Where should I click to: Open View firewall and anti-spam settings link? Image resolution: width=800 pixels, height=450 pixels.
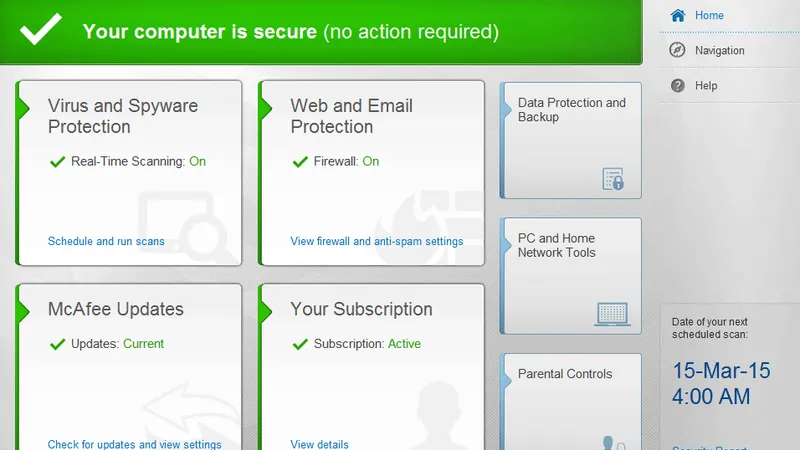376,241
